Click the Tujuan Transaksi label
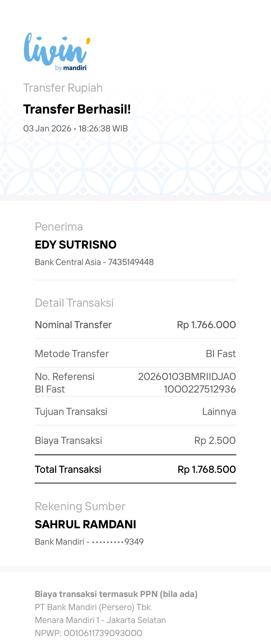This screenshot has height=644, width=271. pyautogui.click(x=71, y=412)
